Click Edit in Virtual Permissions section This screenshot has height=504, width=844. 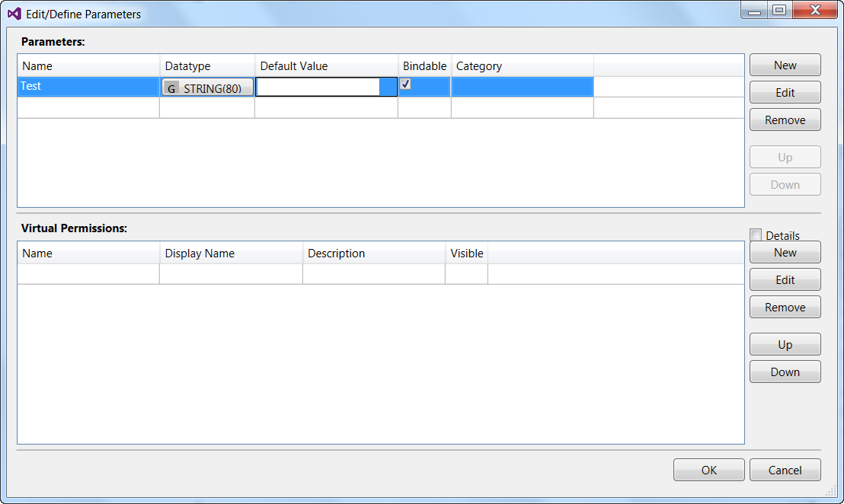coord(785,279)
